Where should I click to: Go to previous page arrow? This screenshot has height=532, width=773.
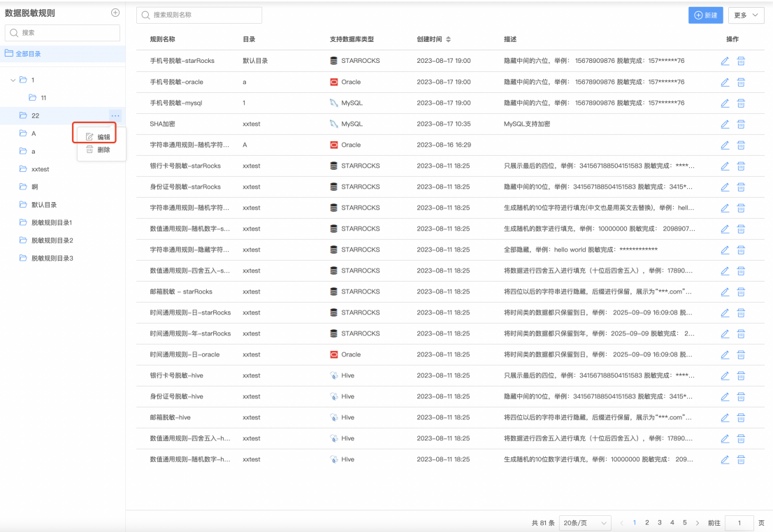click(621, 523)
